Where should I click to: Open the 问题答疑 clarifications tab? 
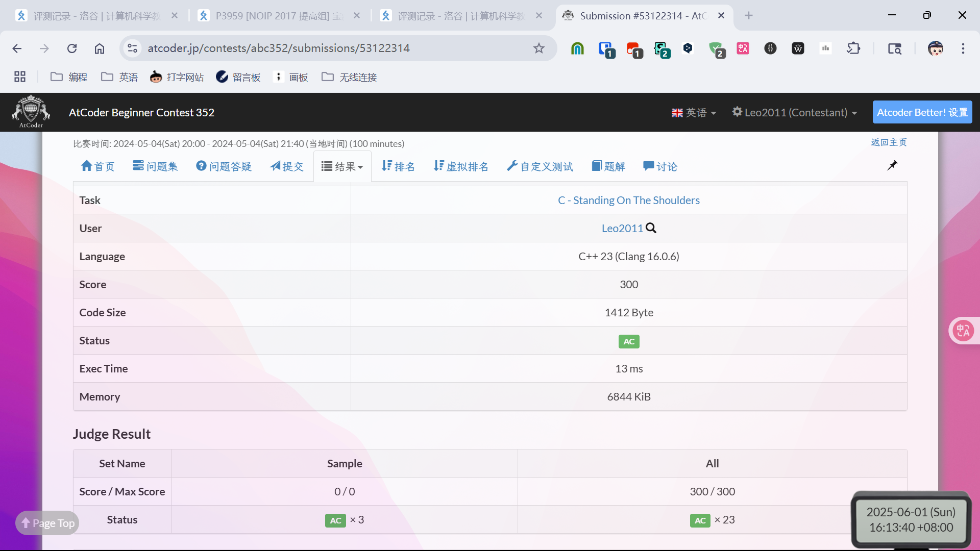[224, 166]
